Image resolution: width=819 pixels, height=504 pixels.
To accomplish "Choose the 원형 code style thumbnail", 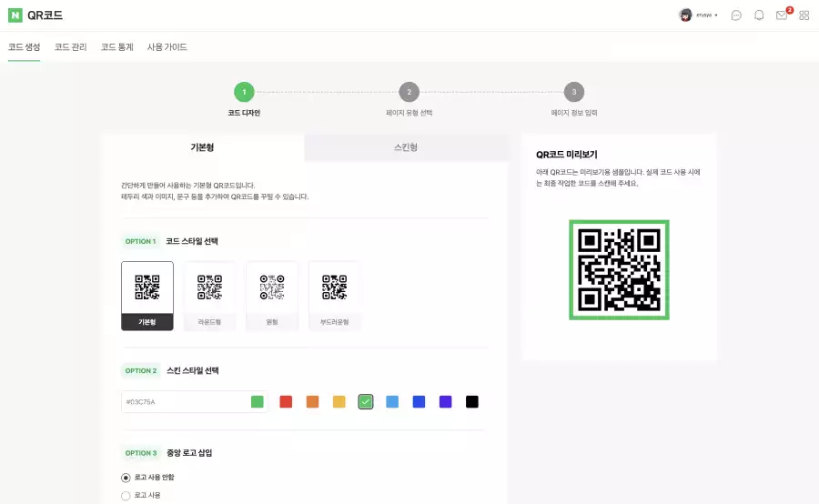I will click(x=272, y=296).
